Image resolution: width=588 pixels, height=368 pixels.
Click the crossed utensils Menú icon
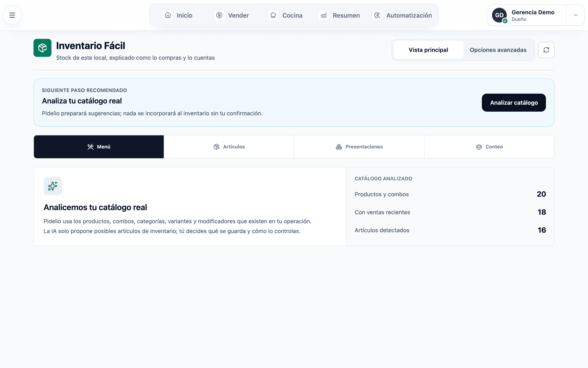pos(91,147)
